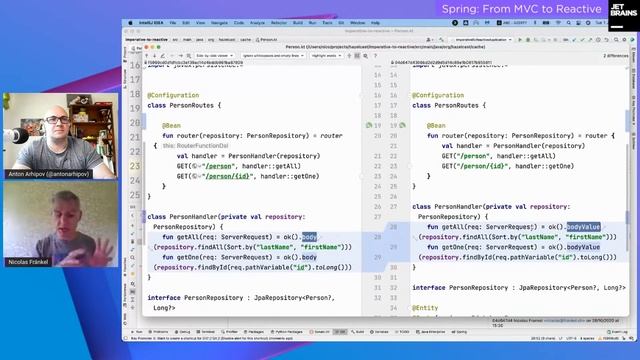Toggle collapse unchanged fragments in diff toolbar

[x=349, y=56]
